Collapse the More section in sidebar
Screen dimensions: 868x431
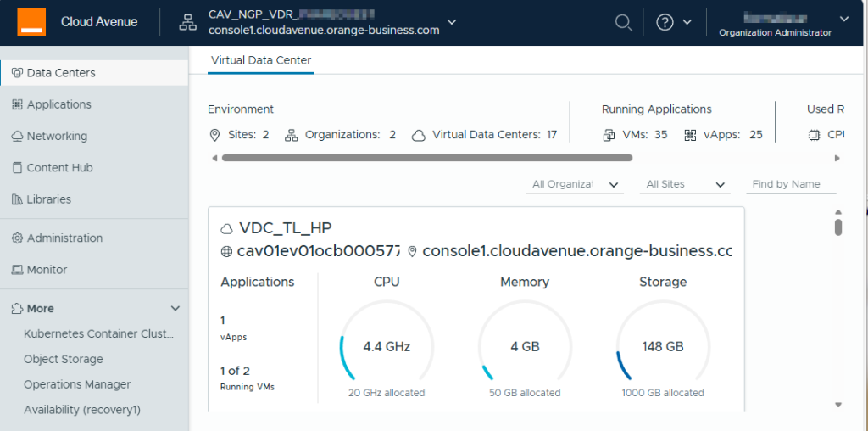click(175, 309)
